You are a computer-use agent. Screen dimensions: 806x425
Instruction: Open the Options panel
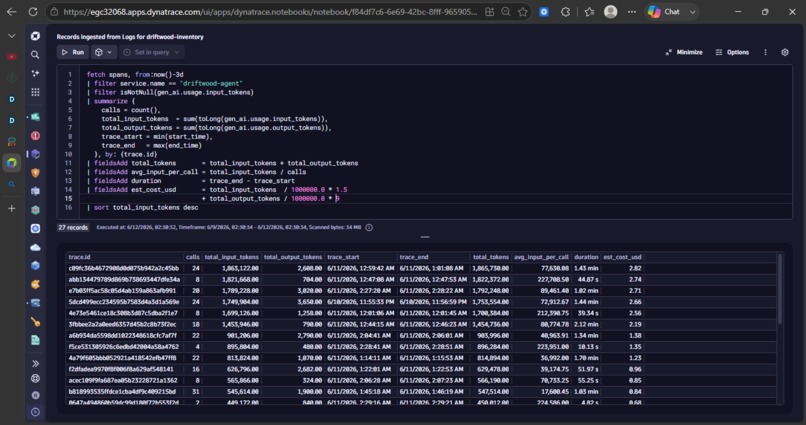tap(732, 52)
